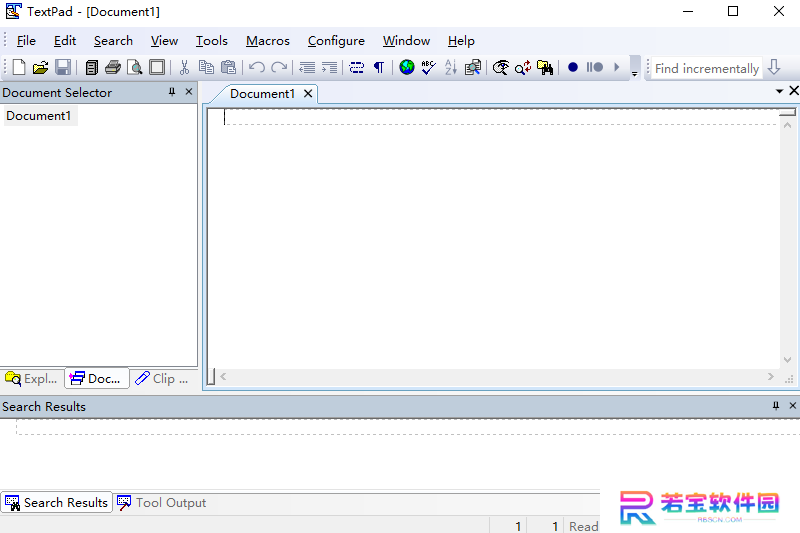Create a new document from the toolbar
The image size is (800, 533).
pyautogui.click(x=19, y=67)
